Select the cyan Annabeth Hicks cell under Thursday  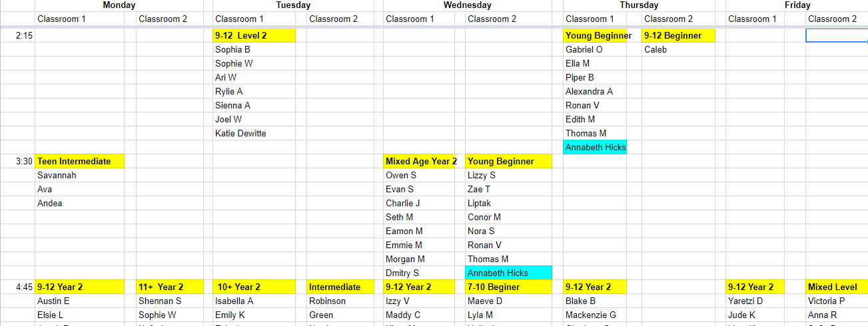point(596,147)
